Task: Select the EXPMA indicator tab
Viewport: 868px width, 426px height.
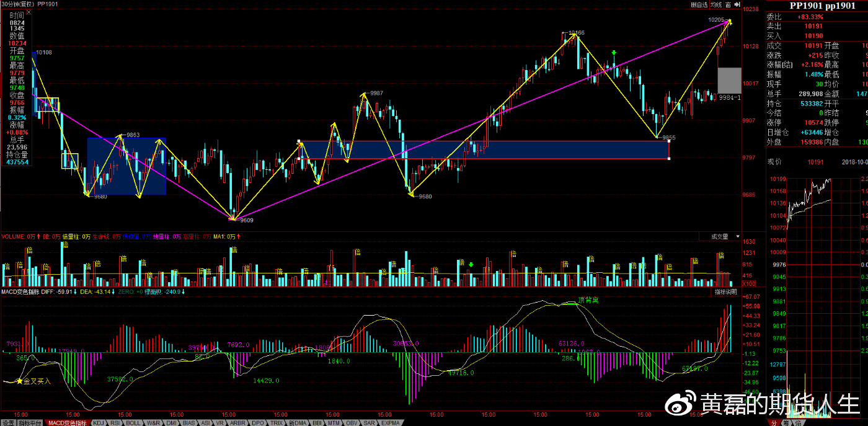Action: pos(391,422)
